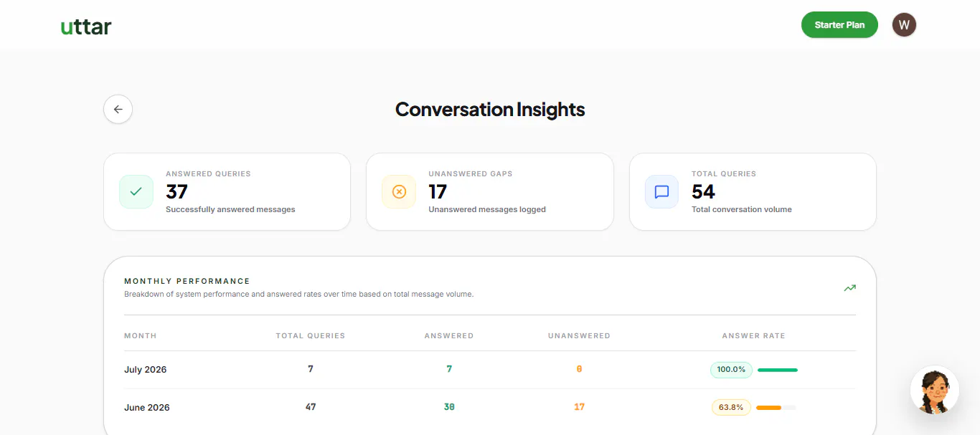The width and height of the screenshot is (980, 435).
Task: Click the uttar logo
Action: coord(86,27)
